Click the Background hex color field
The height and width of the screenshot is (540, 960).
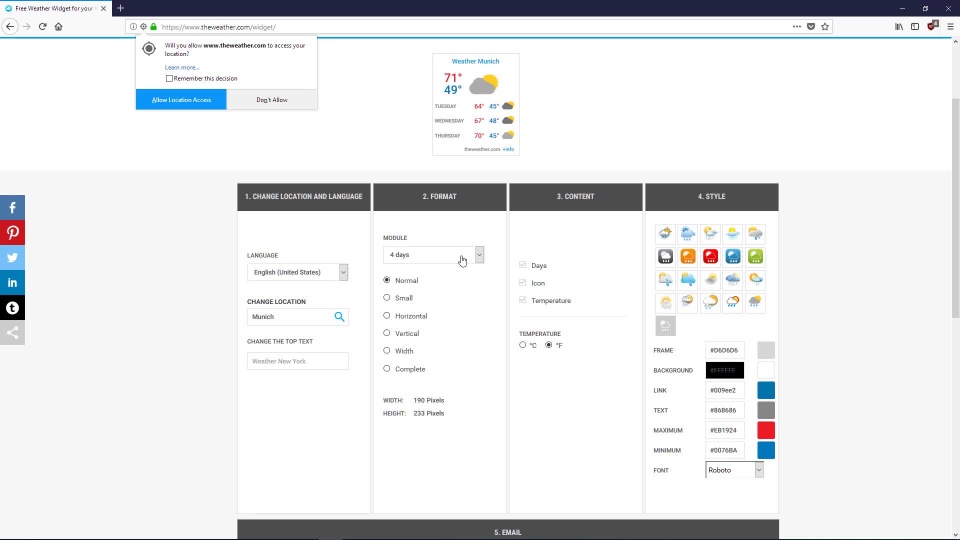(725, 370)
